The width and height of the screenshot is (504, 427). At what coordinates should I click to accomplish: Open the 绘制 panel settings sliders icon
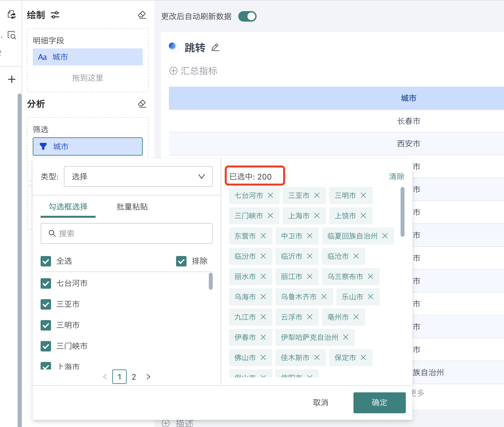[55, 15]
